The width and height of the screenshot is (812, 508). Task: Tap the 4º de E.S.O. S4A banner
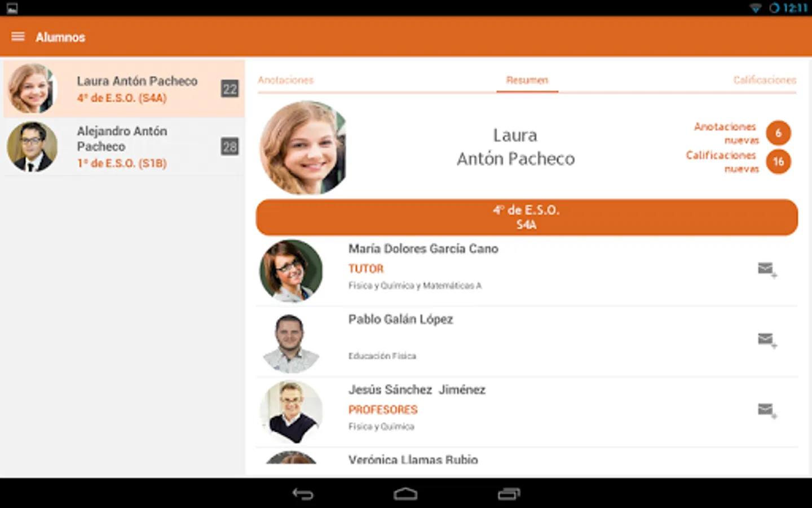pyautogui.click(x=527, y=217)
